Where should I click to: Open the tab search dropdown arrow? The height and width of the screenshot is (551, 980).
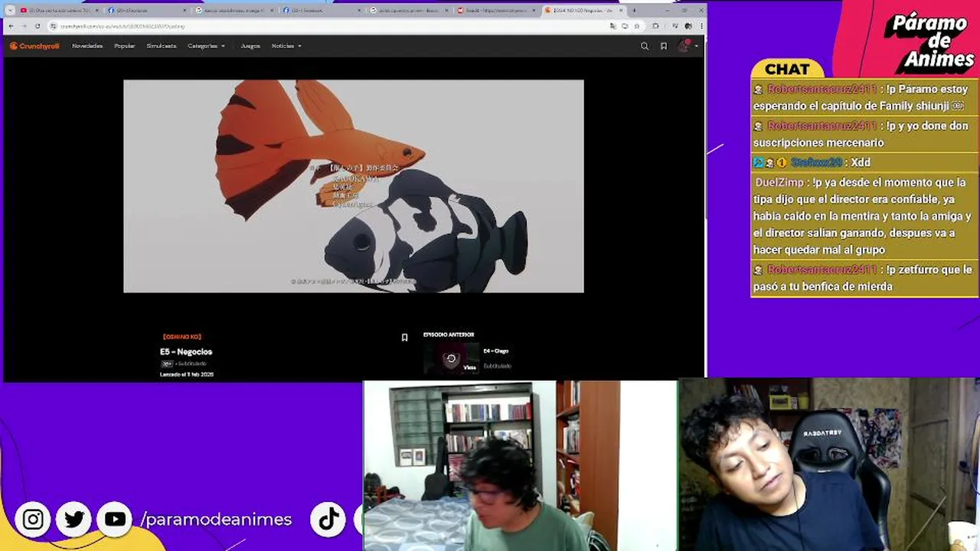(10, 10)
